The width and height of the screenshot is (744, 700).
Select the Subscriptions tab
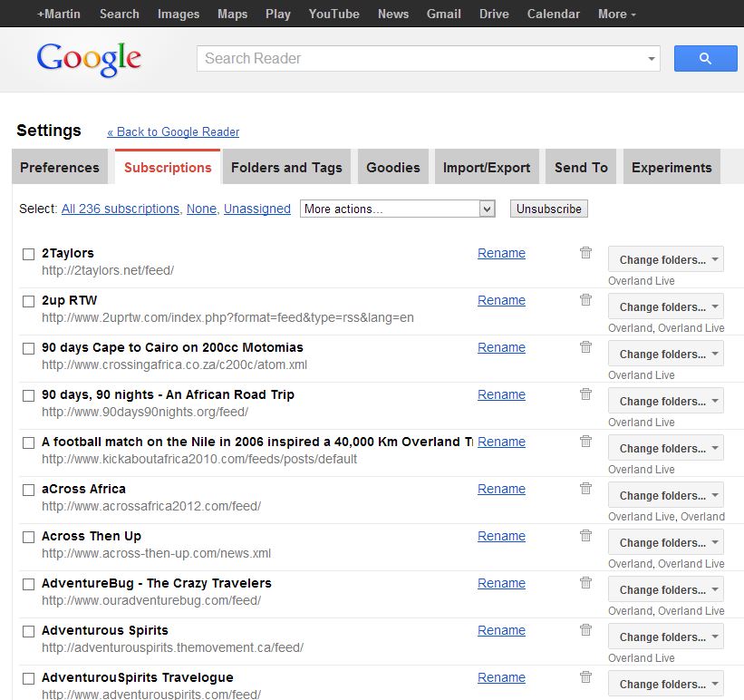pyautogui.click(x=168, y=167)
